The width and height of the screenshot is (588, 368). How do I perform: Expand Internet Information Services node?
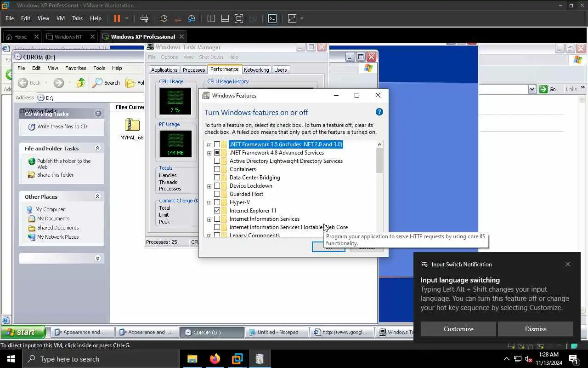209,219
